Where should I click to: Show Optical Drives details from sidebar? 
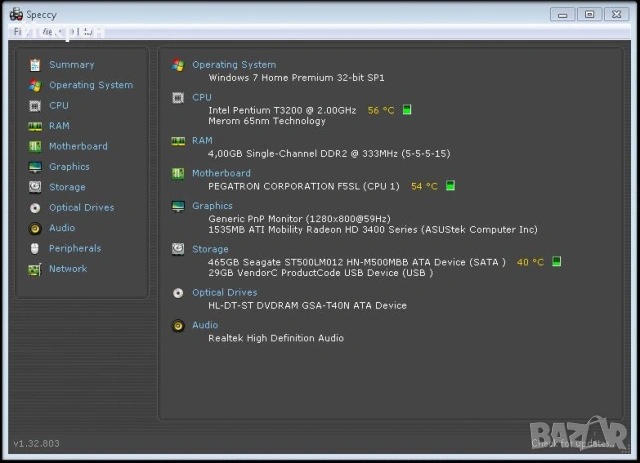point(82,208)
